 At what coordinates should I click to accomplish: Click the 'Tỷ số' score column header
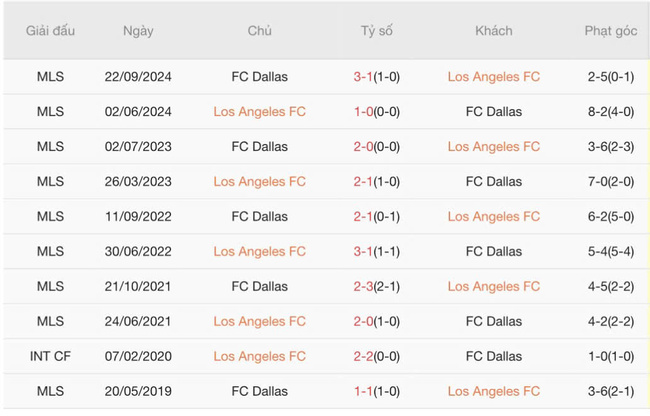(377, 31)
